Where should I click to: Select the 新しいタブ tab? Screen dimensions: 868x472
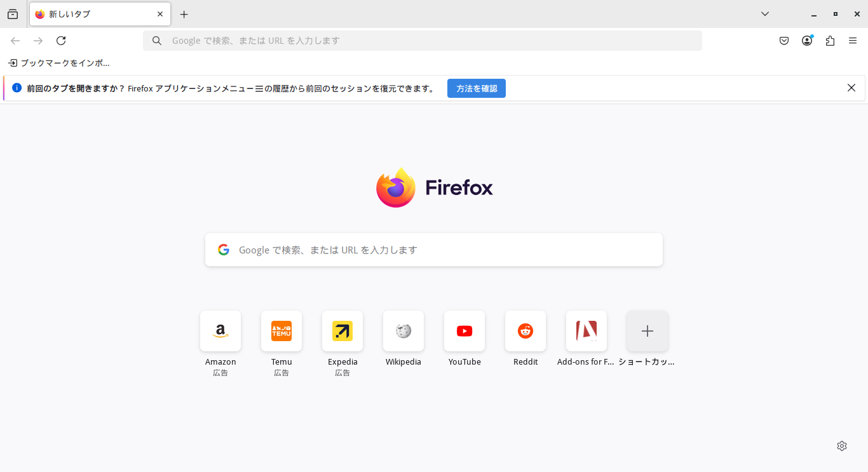point(100,14)
